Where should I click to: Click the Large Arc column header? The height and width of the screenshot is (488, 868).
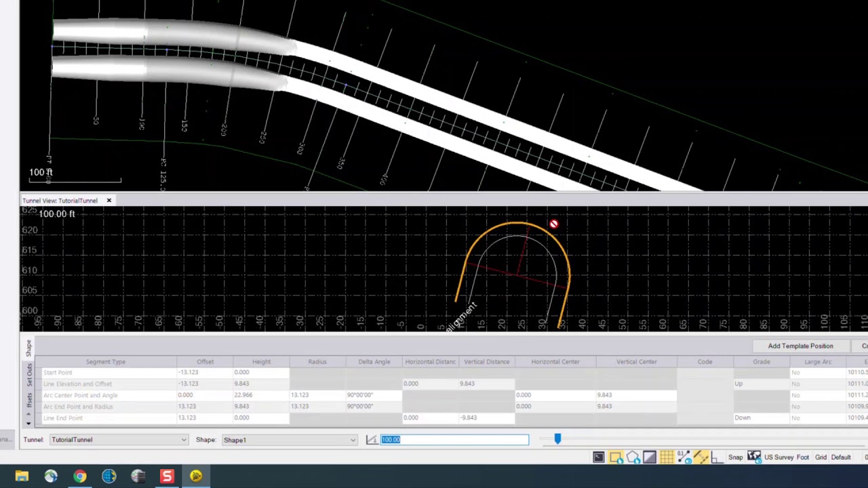[818, 362]
